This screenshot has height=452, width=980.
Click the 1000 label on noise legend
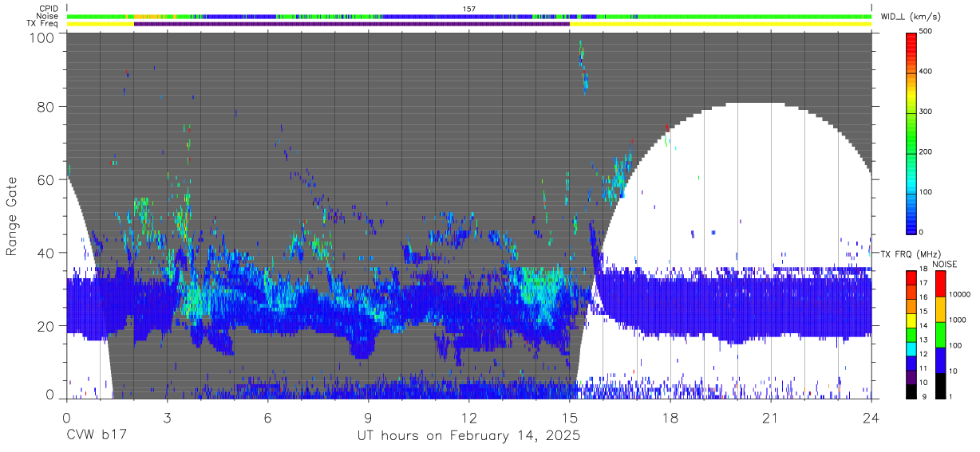(958, 320)
